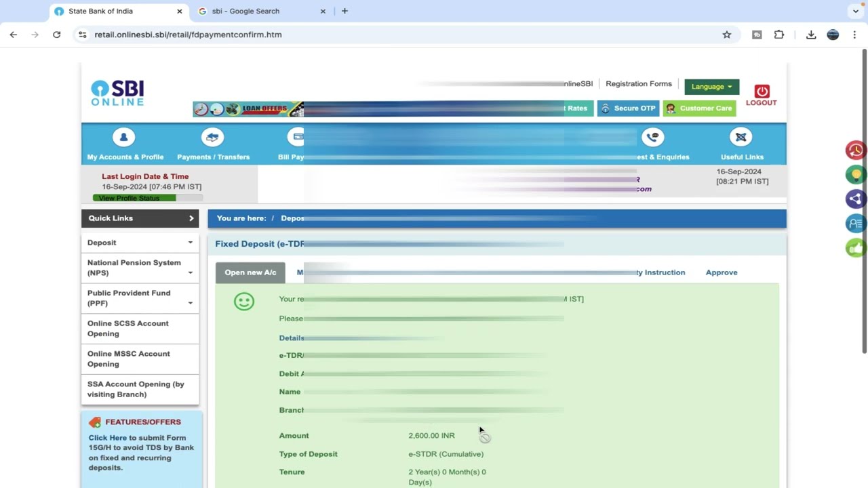The width and height of the screenshot is (868, 488).
Task: Click the green thumbs-up floating side icon
Action: tap(856, 248)
